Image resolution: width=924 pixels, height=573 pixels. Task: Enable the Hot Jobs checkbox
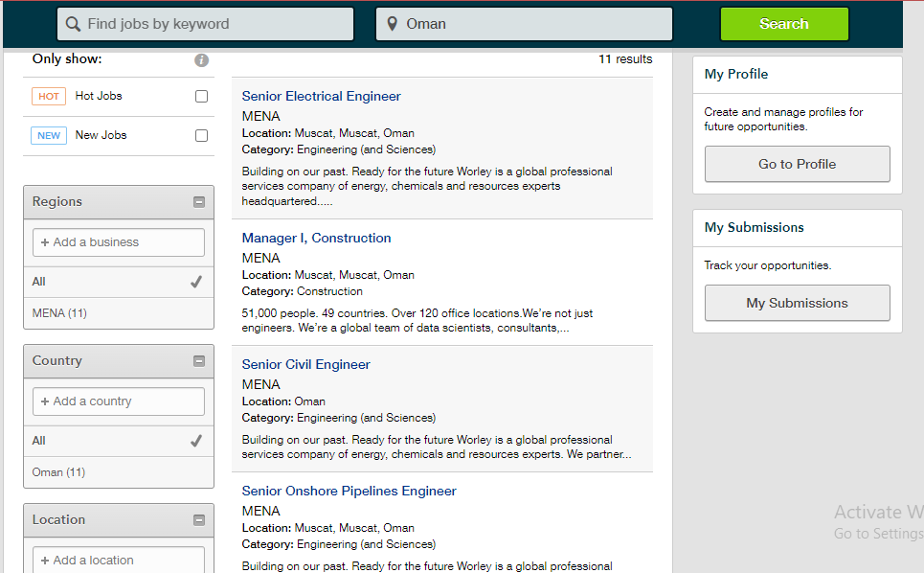pos(201,96)
